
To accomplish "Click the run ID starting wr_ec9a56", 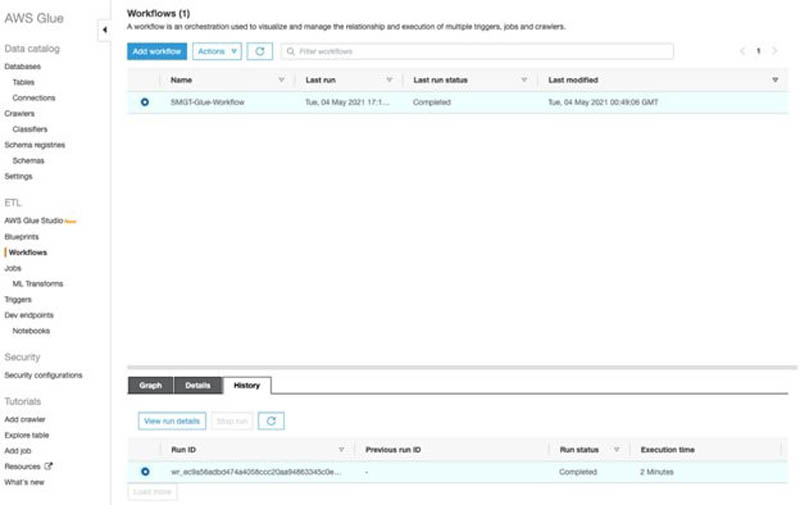I will 256,472.
